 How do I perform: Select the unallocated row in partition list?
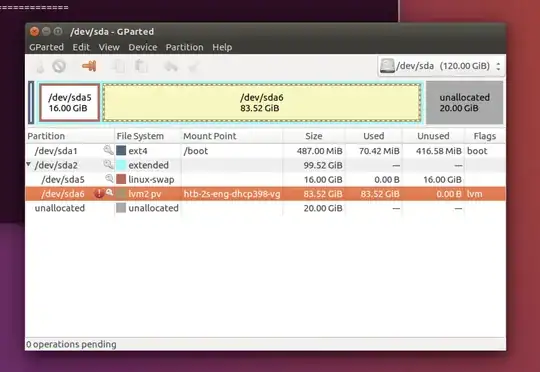(266, 208)
